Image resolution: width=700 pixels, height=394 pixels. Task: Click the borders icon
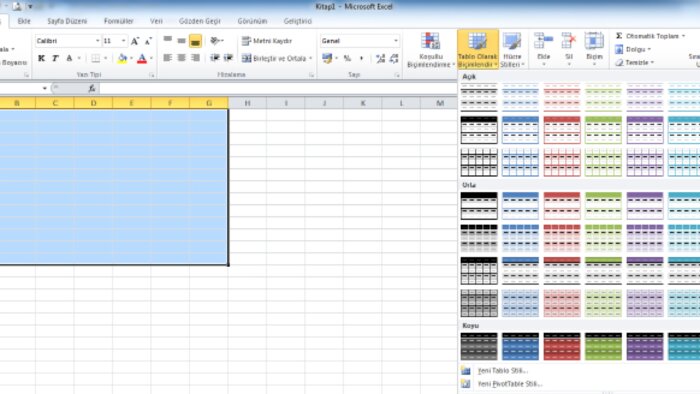(96, 58)
